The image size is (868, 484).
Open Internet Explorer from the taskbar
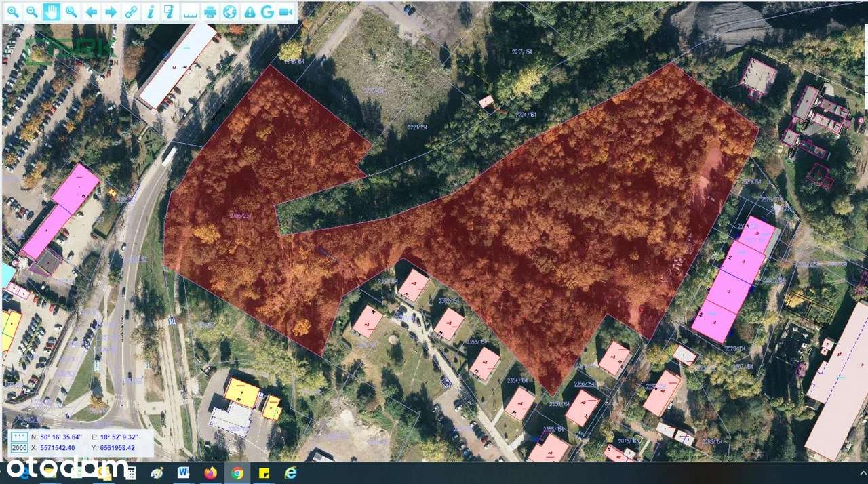[x=291, y=472]
